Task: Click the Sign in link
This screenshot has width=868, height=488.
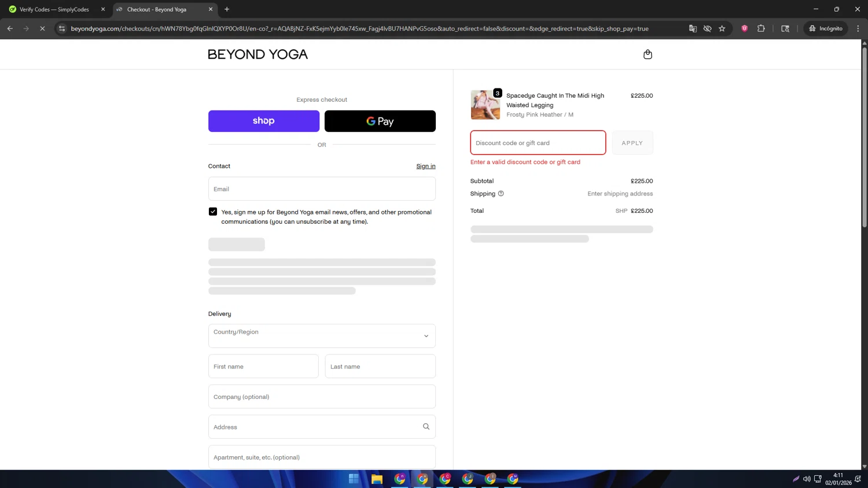Action: click(426, 166)
